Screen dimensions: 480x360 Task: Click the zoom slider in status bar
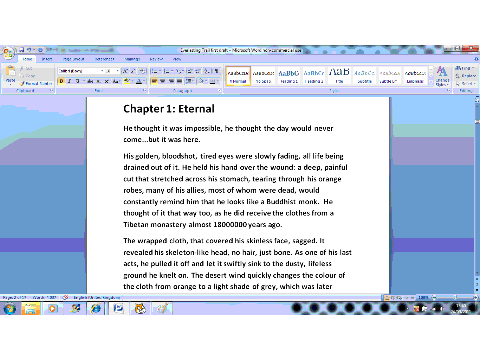[x=455, y=297]
